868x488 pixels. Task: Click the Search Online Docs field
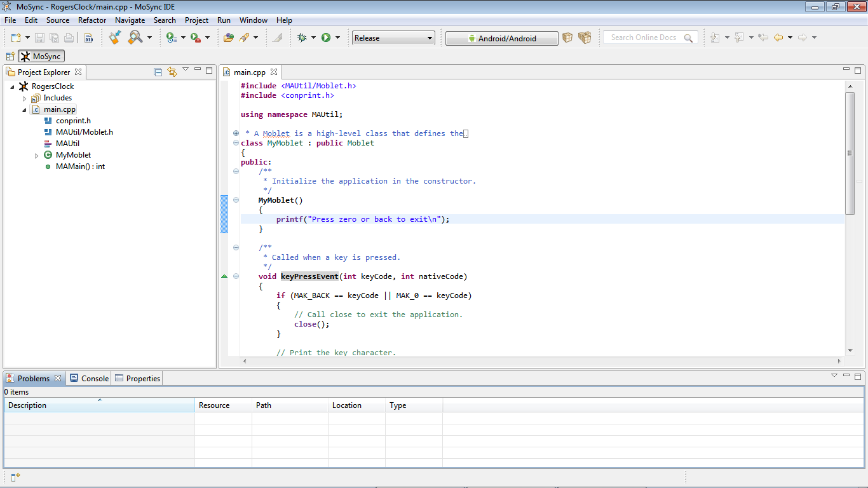coord(650,37)
